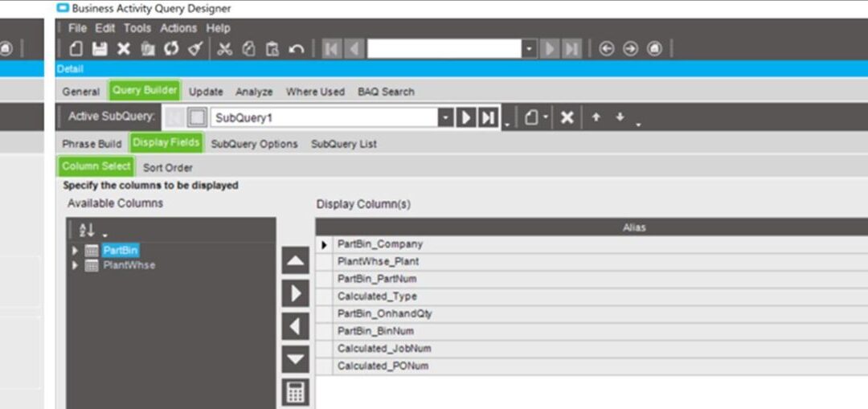The width and height of the screenshot is (868, 409).
Task: Select the PartBin table in Available Columns
Action: pyautogui.click(x=120, y=251)
